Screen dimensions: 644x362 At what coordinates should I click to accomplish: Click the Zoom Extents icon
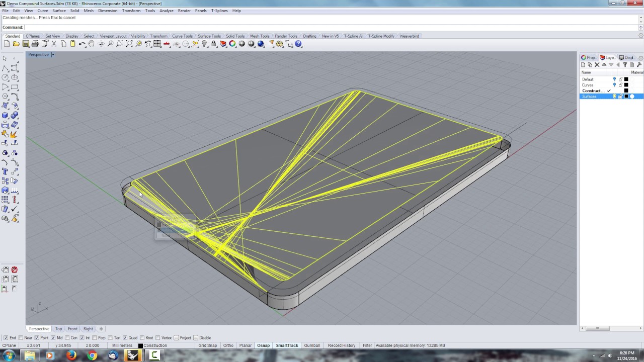[x=129, y=44]
